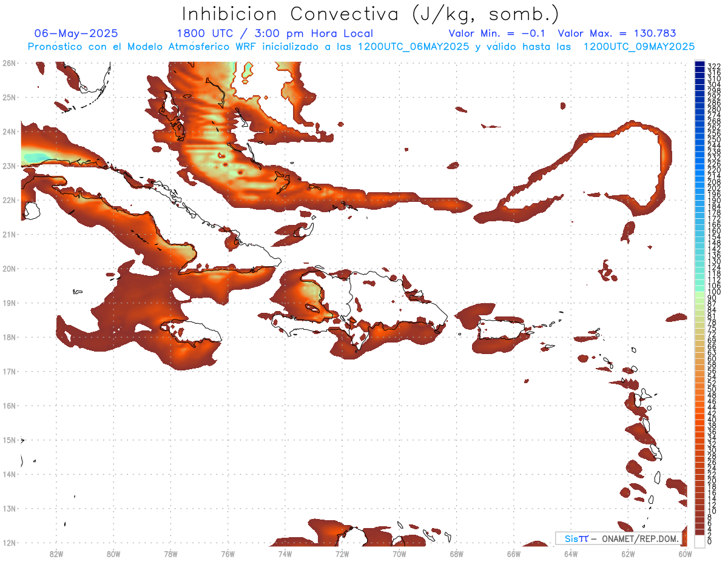The image size is (728, 562).
Task: Click the color scale value '322'
Action: click(714, 66)
